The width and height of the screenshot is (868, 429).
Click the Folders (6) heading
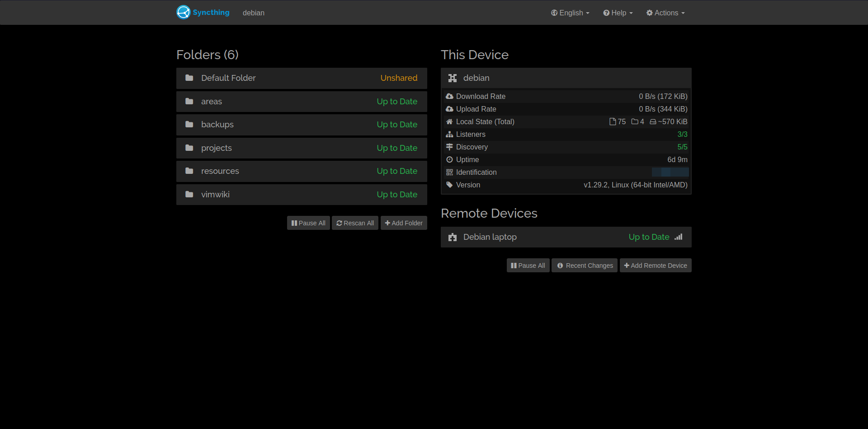click(208, 55)
